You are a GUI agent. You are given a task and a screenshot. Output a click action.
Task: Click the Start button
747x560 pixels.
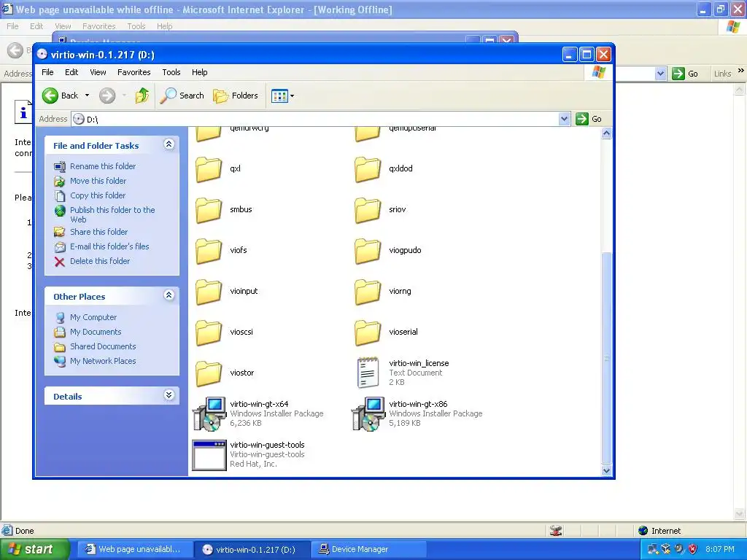tap(34, 550)
